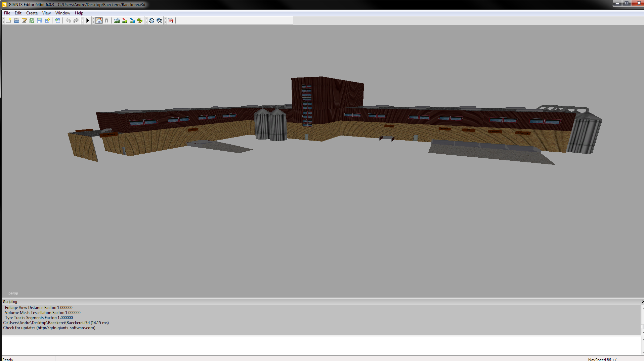Viewport: 644px width, 361px height.
Task: Click the terrain info layer paint icon
Action: [x=132, y=20]
